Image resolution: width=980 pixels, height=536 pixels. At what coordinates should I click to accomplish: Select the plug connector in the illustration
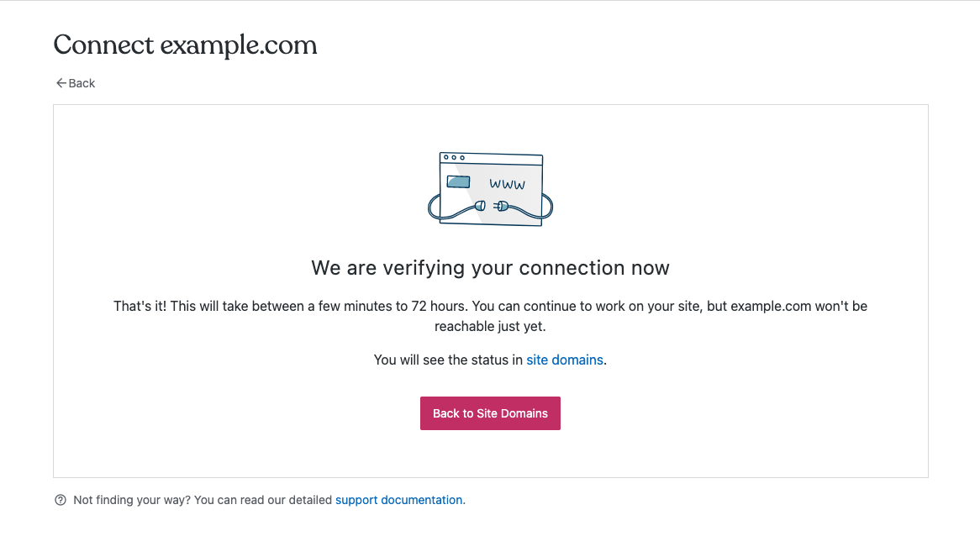coord(503,205)
